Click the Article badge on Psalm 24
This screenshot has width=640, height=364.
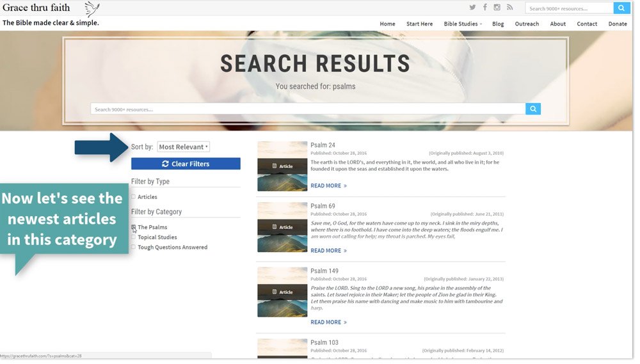coord(282,166)
